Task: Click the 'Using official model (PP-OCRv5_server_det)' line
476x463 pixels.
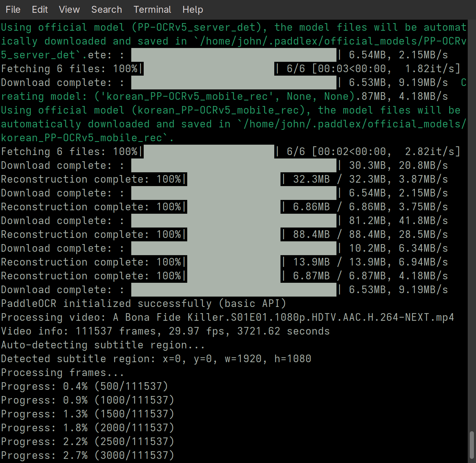Action: pos(234,27)
